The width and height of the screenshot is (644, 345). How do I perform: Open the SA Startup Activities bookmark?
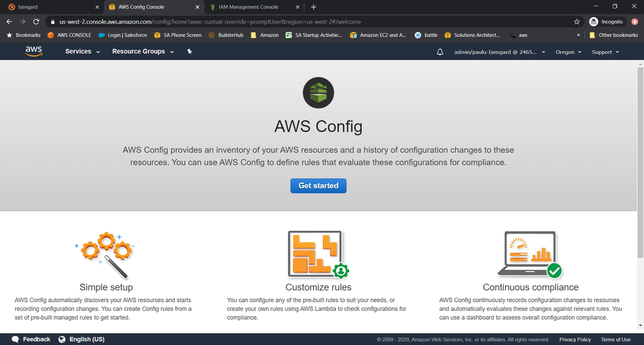click(314, 35)
